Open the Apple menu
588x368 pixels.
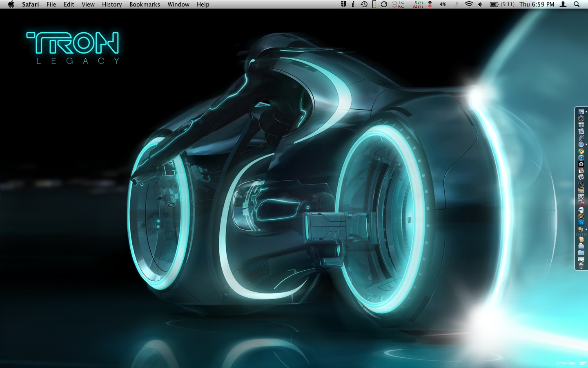coord(11,4)
